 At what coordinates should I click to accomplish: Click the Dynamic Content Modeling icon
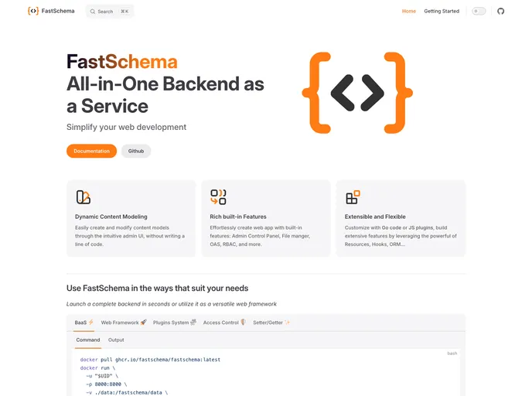[84, 196]
